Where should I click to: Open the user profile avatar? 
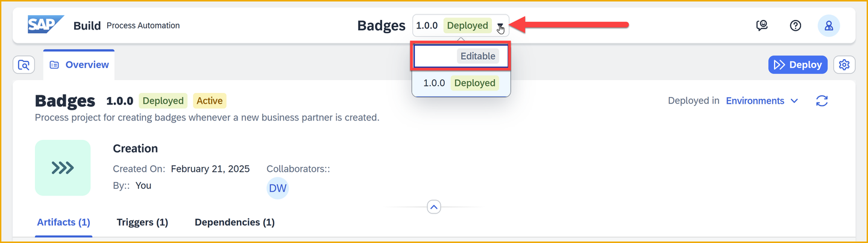[x=829, y=25]
